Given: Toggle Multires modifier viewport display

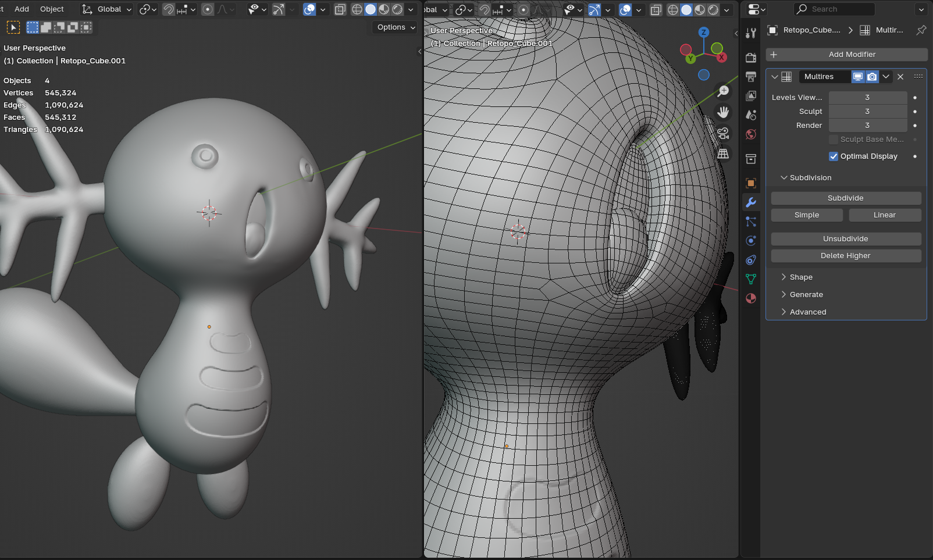Looking at the screenshot, I should coord(858,77).
